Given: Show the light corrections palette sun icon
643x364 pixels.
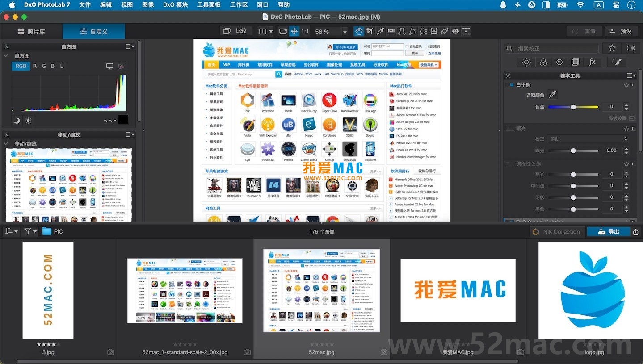Looking at the screenshot, I should [x=526, y=62].
